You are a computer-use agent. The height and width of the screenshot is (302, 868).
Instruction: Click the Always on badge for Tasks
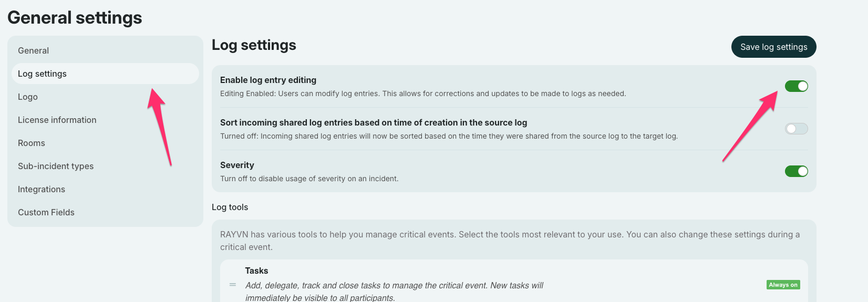click(783, 285)
